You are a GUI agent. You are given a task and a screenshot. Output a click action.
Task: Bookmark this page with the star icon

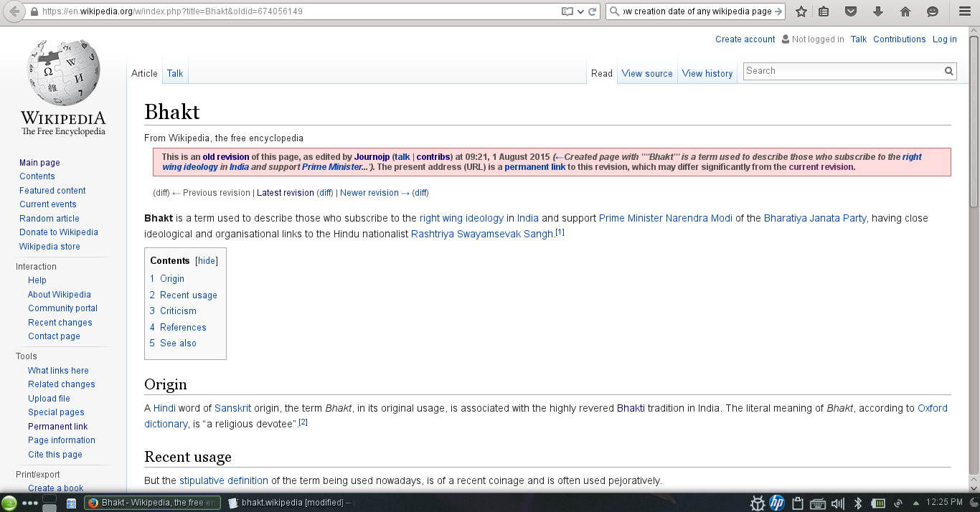(x=801, y=11)
